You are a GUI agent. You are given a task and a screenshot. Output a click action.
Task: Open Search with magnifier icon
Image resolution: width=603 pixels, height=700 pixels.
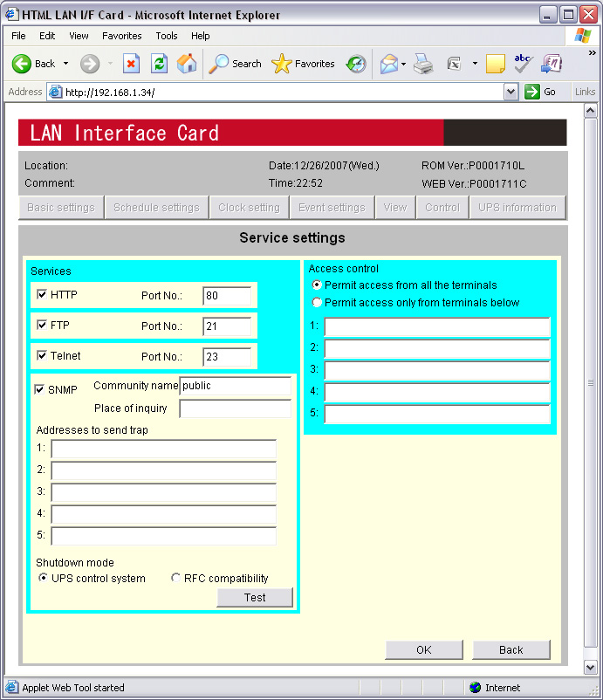tap(219, 64)
